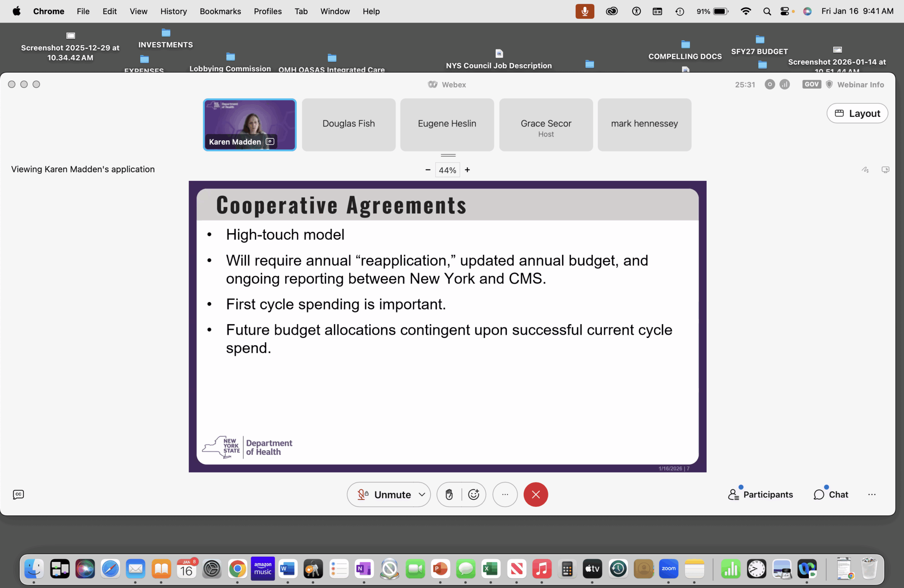Click the annotate pencil icon
The height and width of the screenshot is (588, 904).
coord(865,170)
